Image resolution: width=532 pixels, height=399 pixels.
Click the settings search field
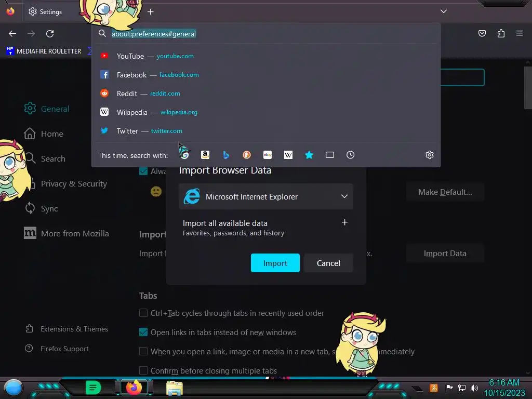point(462,77)
